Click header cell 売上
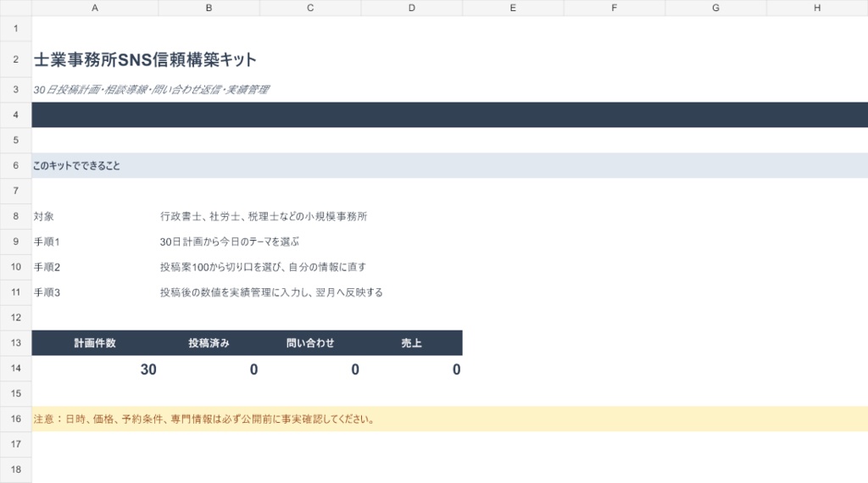The image size is (868, 483). (x=411, y=343)
